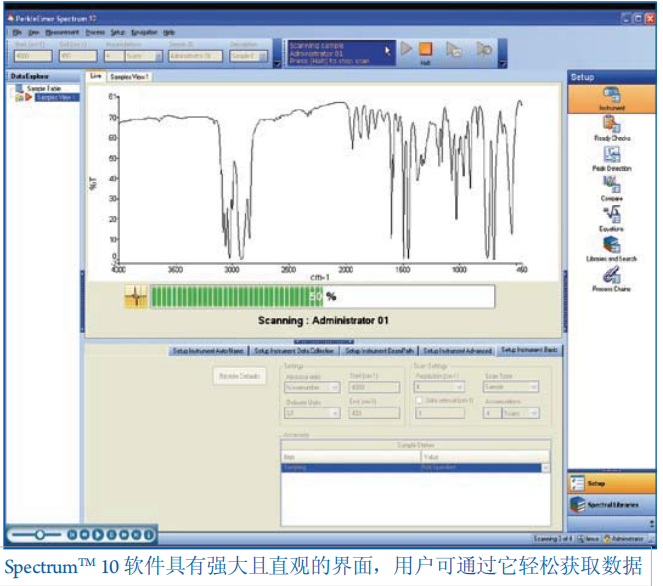The image size is (663, 586).
Task: Click the PerkinElmer Spectrum title bar logo
Action: tap(11, 18)
